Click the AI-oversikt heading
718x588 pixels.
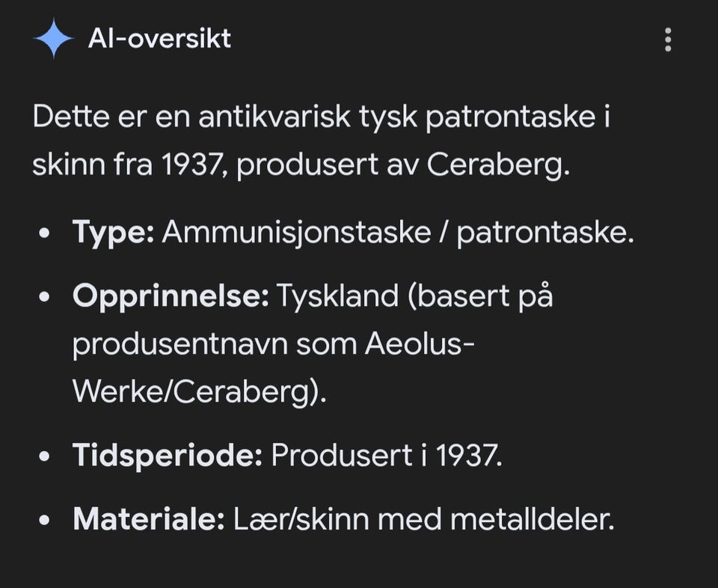(159, 38)
